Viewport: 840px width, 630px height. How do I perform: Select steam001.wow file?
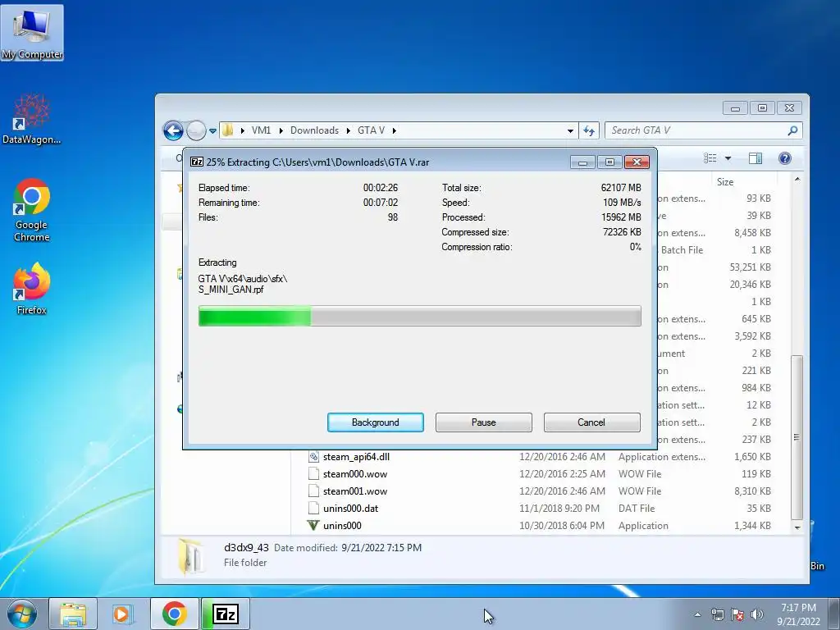[355, 491]
